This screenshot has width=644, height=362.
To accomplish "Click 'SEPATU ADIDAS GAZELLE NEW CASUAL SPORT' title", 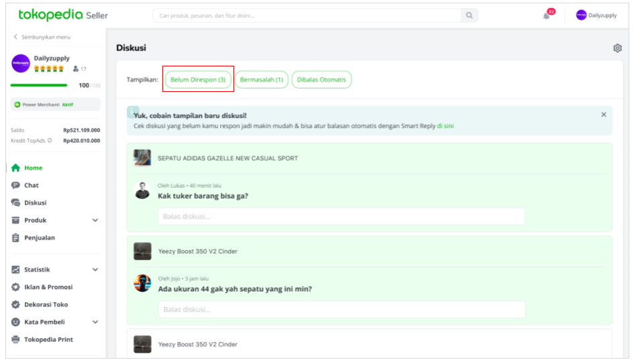I will point(228,158).
